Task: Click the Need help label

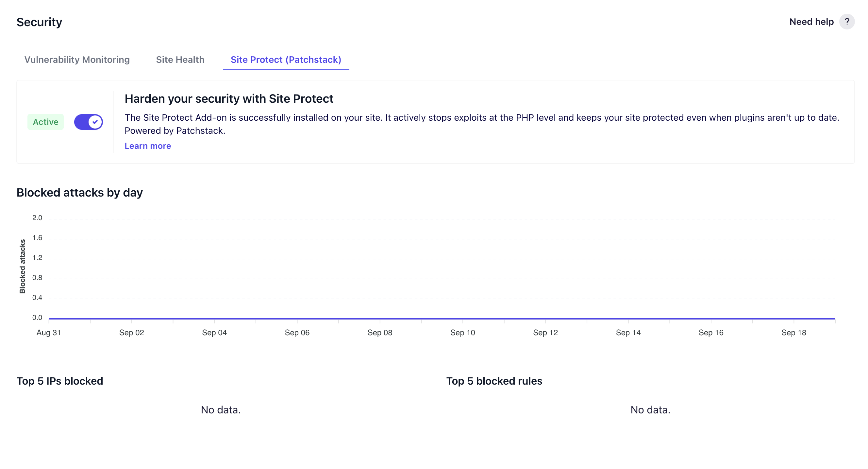Action: coord(811,22)
